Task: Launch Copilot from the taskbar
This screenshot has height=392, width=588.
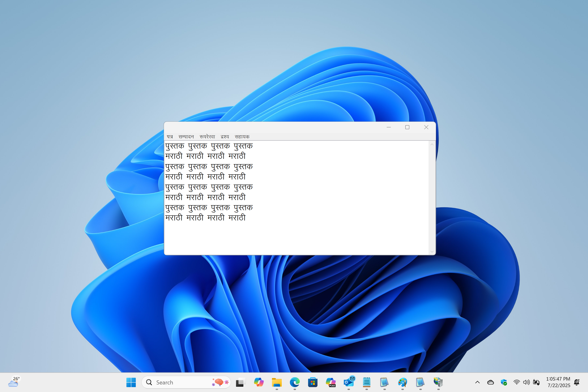Action: click(258, 382)
